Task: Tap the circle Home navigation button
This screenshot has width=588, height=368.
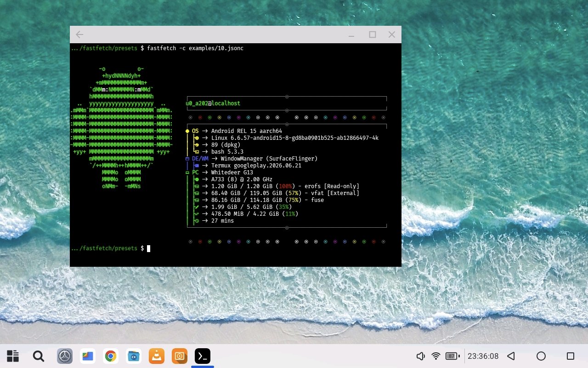Action: tap(541, 356)
